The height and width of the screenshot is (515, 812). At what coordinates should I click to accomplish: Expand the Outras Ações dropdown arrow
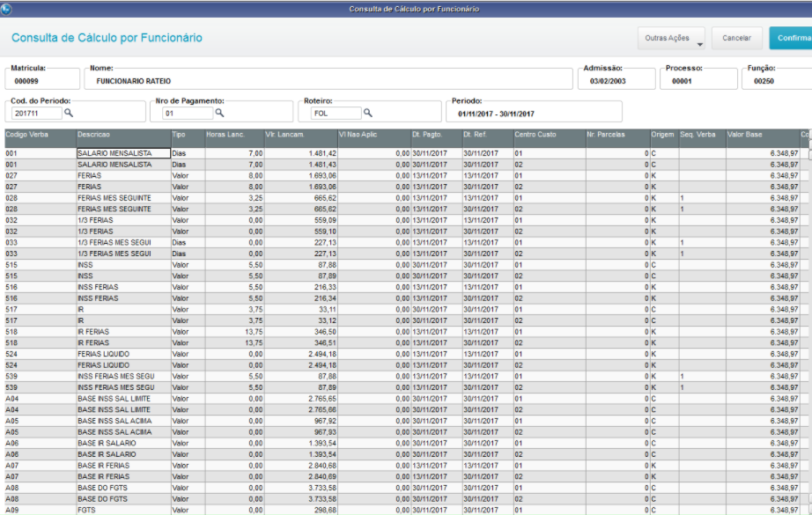[x=699, y=45]
